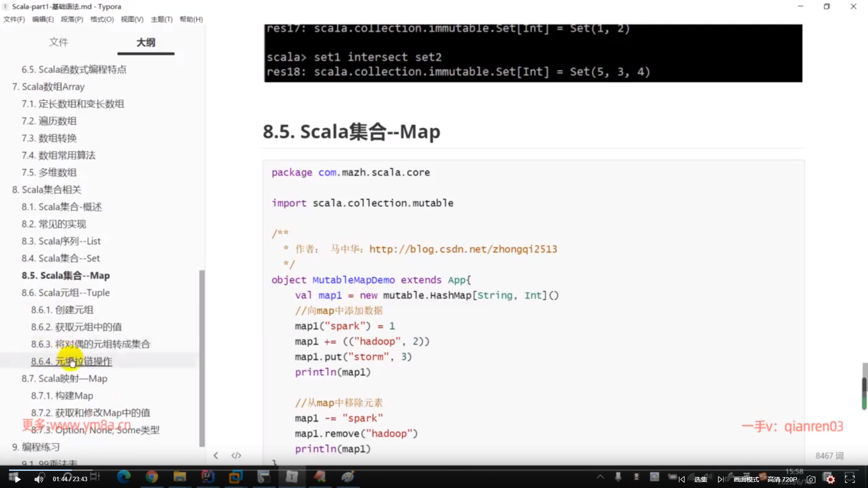Image resolution: width=868 pixels, height=488 pixels.
Task: Open the 画面模式 picture mode options
Action: [x=746, y=479]
